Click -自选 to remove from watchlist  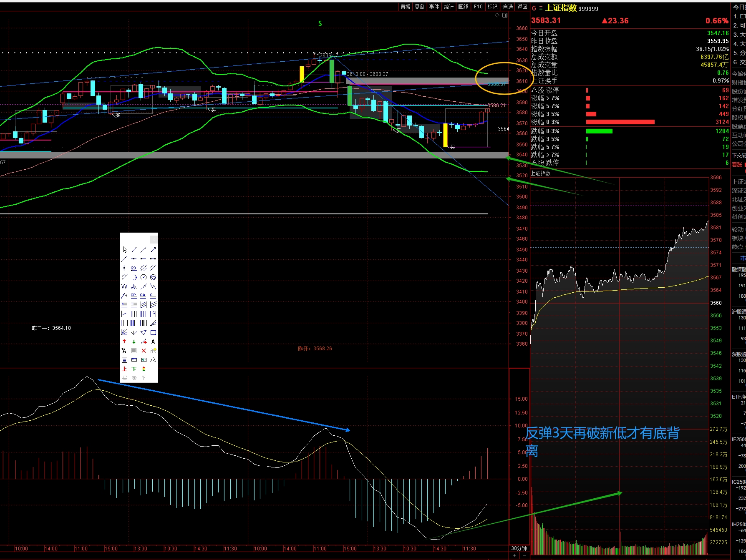507,7
